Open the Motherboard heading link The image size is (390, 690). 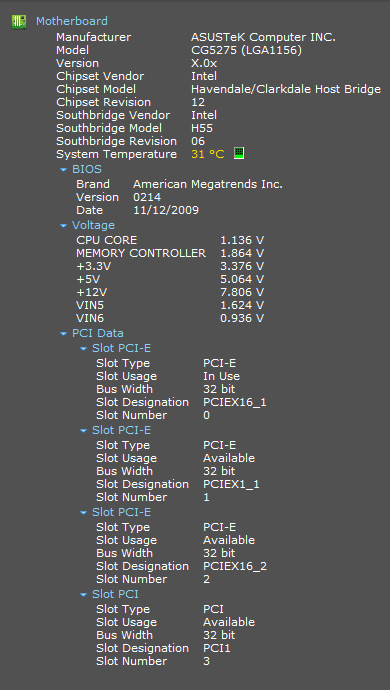[x=72, y=21]
